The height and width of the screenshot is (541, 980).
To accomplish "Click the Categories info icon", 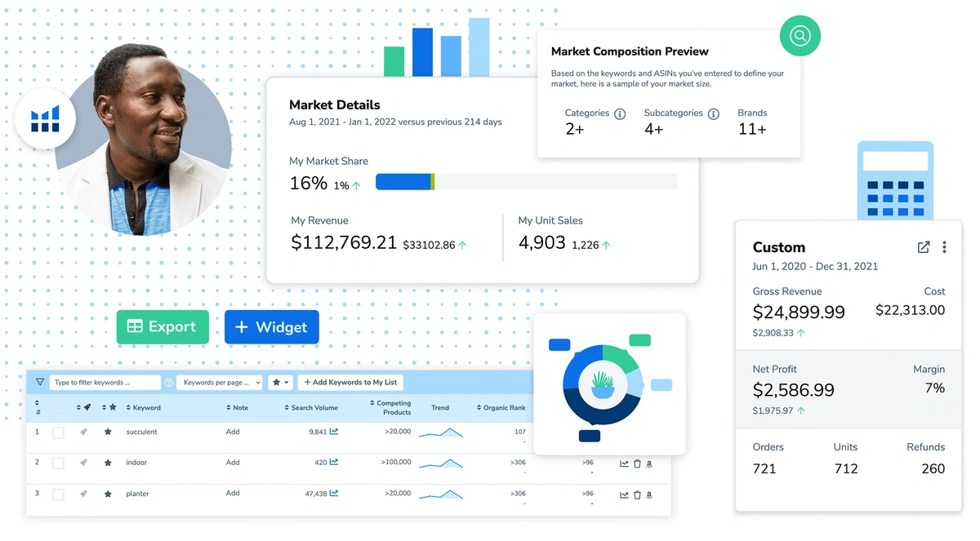I will pos(620,113).
